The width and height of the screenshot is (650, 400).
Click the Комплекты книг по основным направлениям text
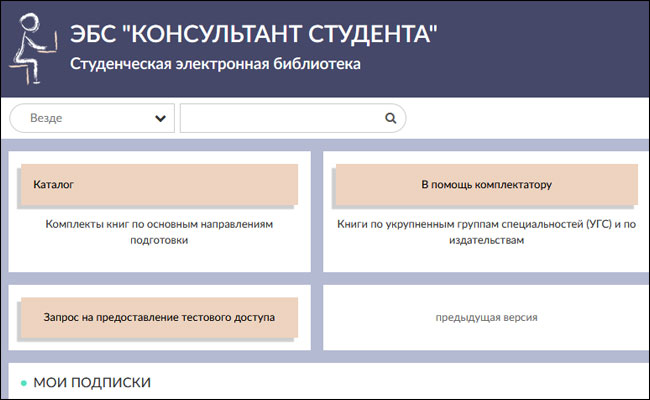tap(159, 225)
